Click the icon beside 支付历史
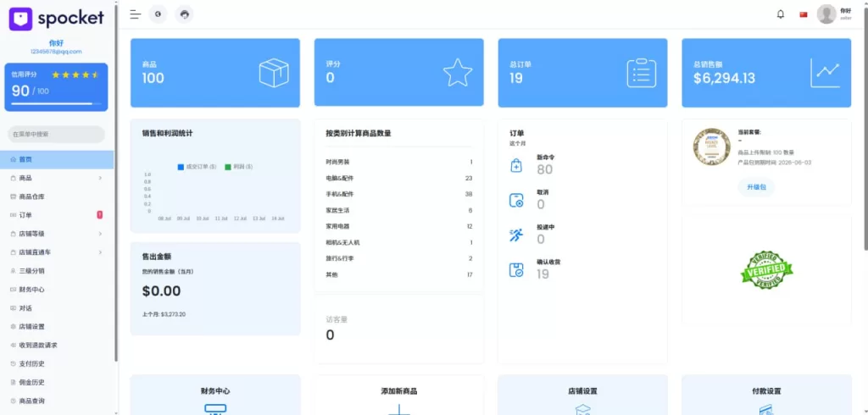 point(14,363)
